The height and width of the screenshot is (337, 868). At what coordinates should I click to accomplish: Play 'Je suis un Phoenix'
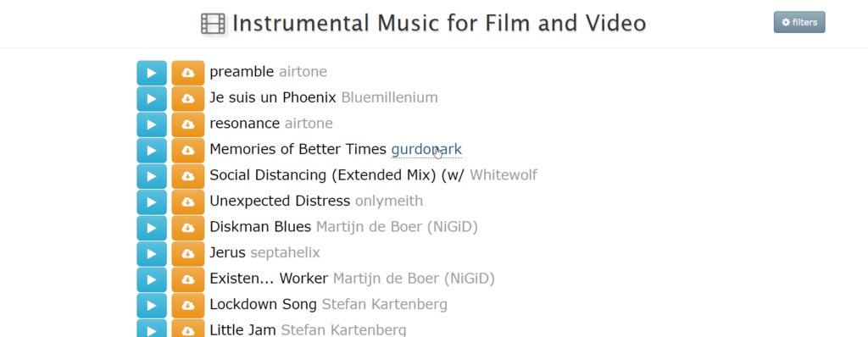pos(152,98)
